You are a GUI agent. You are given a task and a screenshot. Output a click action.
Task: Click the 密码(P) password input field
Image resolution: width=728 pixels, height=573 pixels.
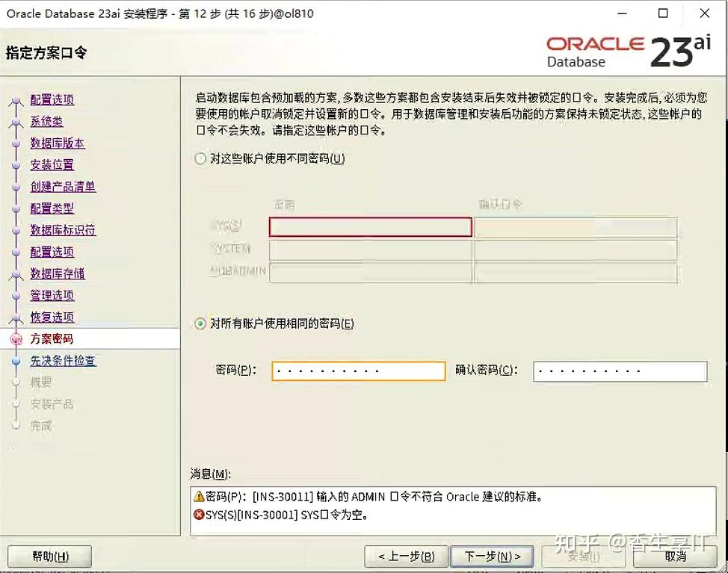pos(358,371)
